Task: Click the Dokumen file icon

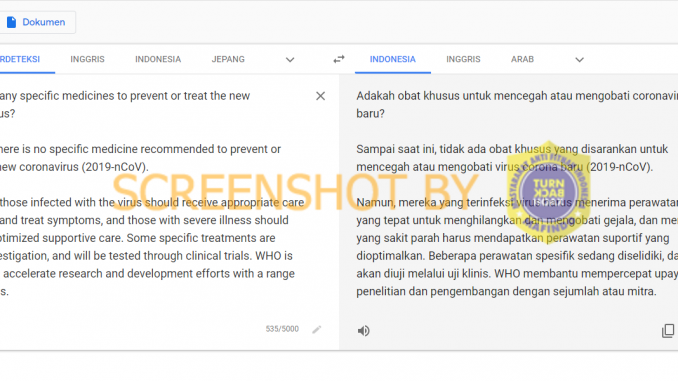Action: [x=12, y=22]
